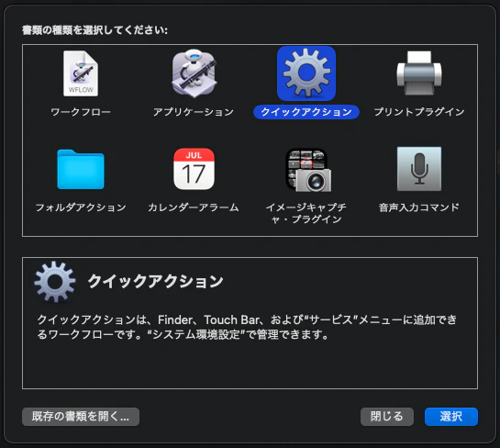
Task: Click the highlighted クイックアクション label
Action: tap(306, 112)
